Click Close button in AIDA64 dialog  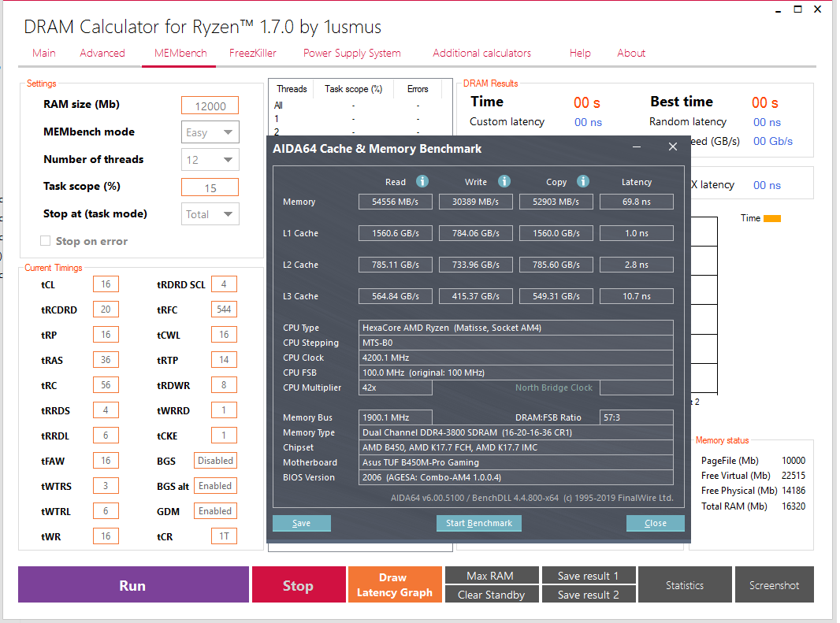655,523
